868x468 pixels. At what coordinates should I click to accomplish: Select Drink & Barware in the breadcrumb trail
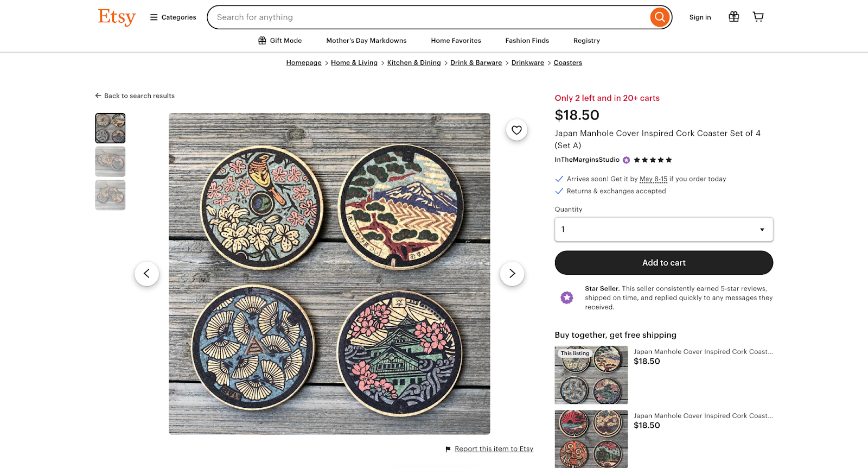476,62
